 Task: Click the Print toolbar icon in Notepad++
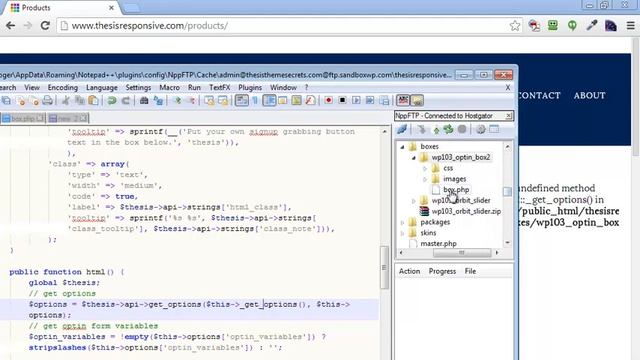48,100
